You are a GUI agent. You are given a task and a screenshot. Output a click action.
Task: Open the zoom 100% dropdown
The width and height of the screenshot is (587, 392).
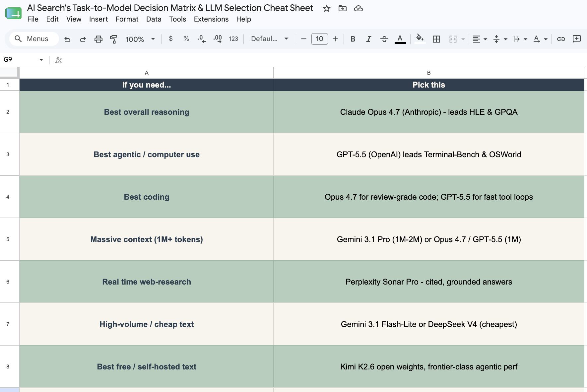[140, 39]
